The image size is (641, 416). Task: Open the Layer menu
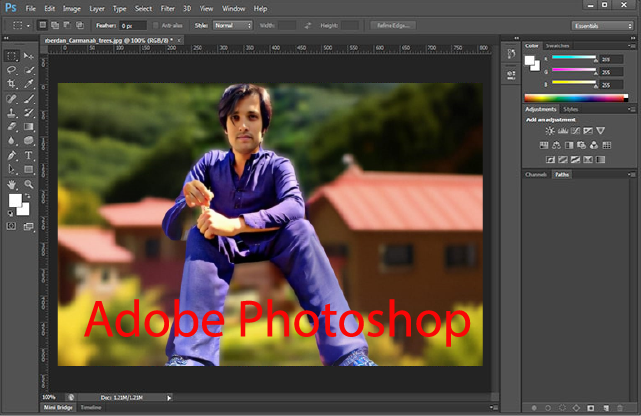(x=97, y=9)
